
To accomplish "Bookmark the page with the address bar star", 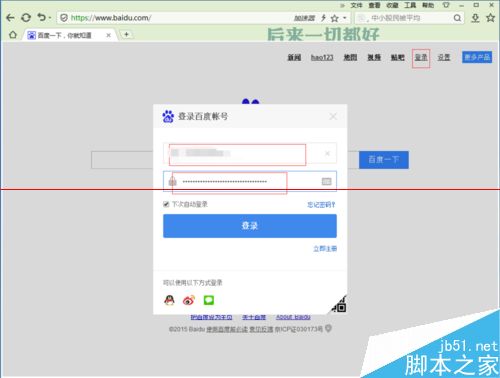I will (335, 18).
